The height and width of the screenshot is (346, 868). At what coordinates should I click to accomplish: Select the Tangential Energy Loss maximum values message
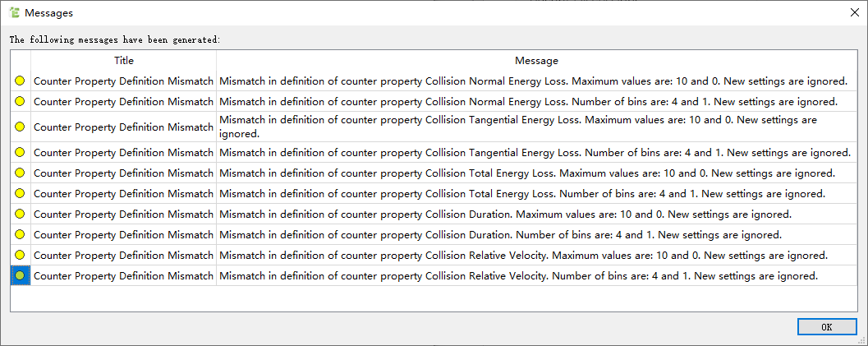[518, 127]
